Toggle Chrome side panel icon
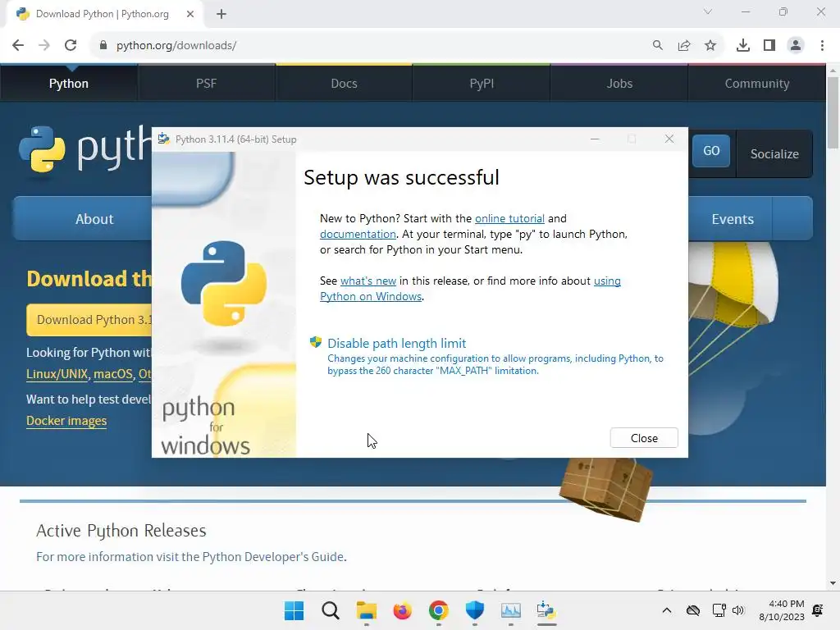Viewport: 840px width, 630px height. [x=769, y=46]
